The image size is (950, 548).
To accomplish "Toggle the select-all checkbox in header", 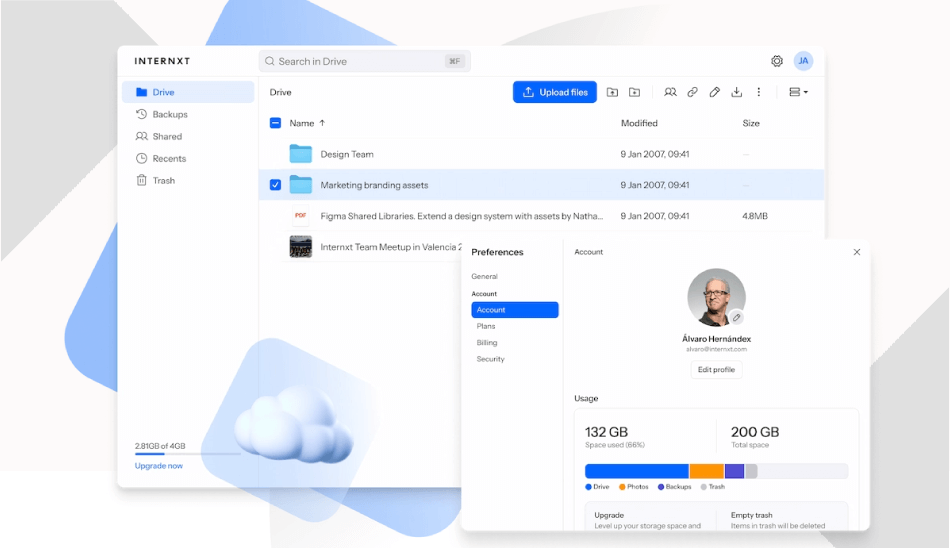I will click(275, 123).
